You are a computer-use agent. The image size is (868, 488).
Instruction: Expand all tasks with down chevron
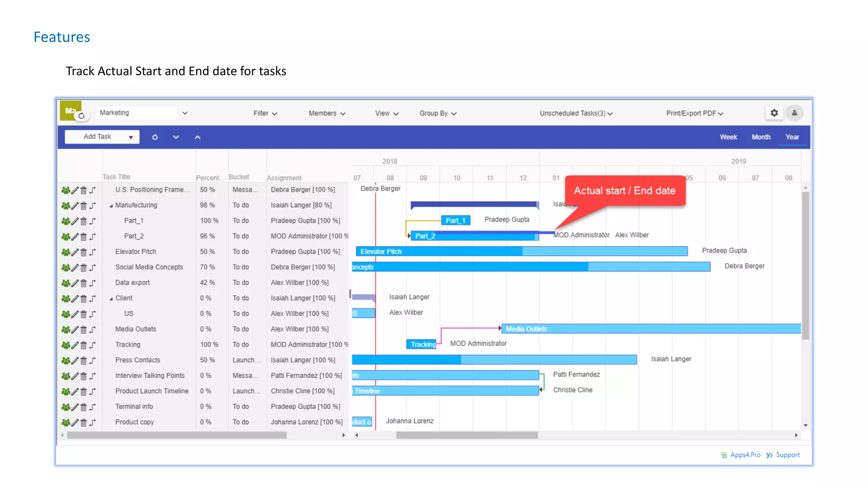coord(176,137)
